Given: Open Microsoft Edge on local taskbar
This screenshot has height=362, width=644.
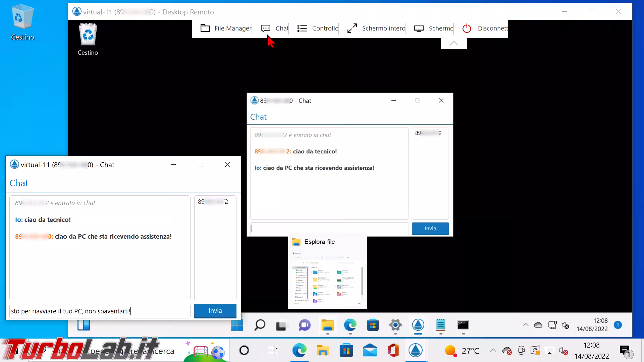Looking at the screenshot, I should tap(299, 351).
